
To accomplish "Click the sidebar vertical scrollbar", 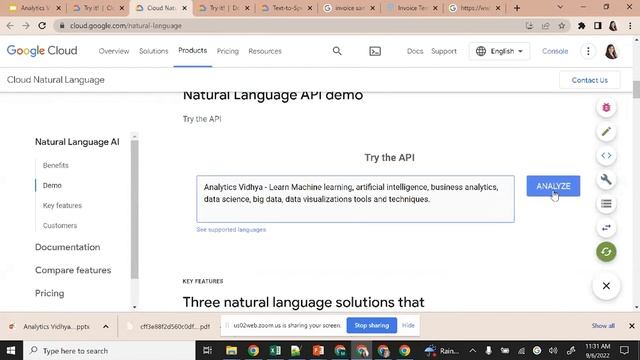I will pos(135,209).
